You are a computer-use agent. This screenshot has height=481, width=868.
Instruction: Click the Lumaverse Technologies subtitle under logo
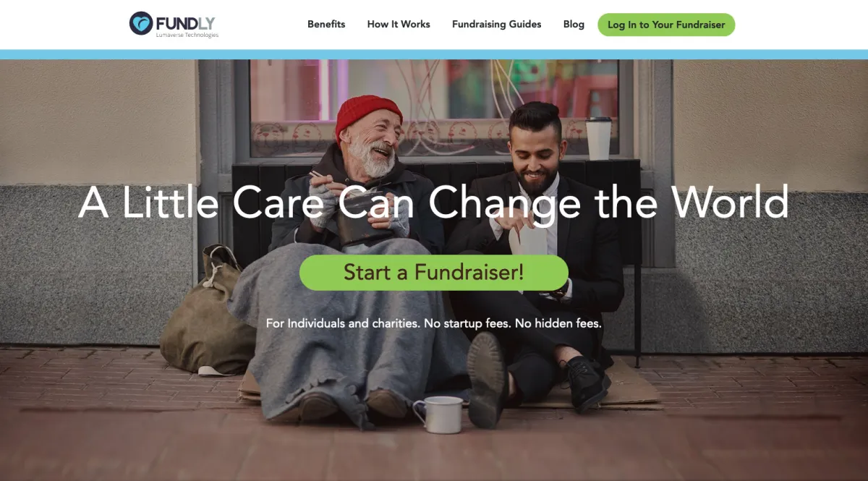pyautogui.click(x=187, y=35)
